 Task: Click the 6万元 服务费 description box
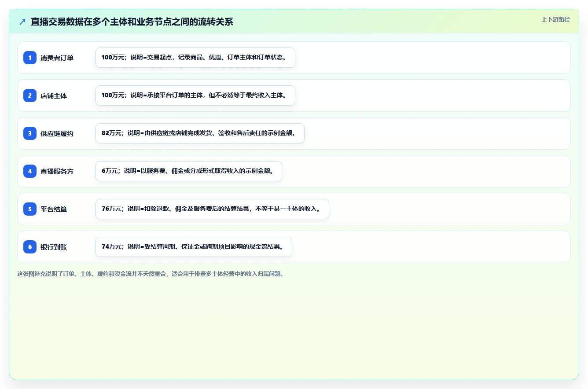189,171
